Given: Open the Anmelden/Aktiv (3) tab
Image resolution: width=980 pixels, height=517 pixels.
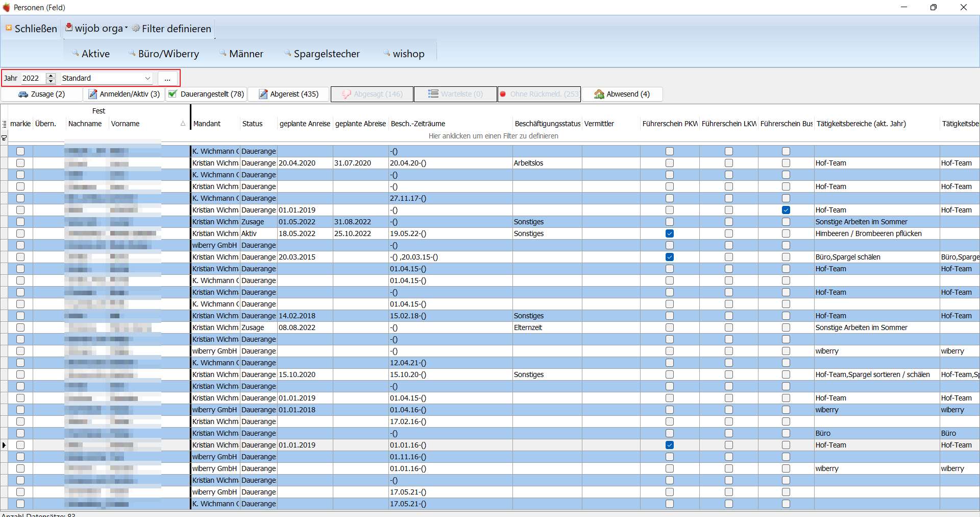Looking at the screenshot, I should [x=124, y=94].
